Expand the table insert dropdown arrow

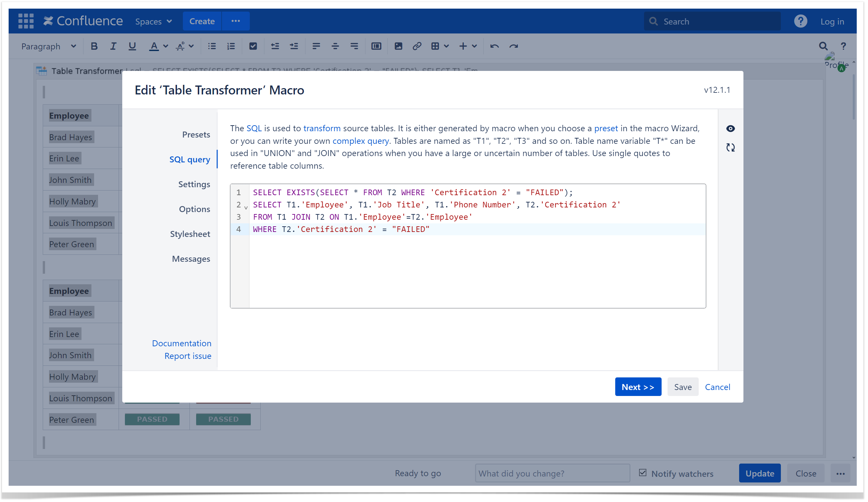446,46
